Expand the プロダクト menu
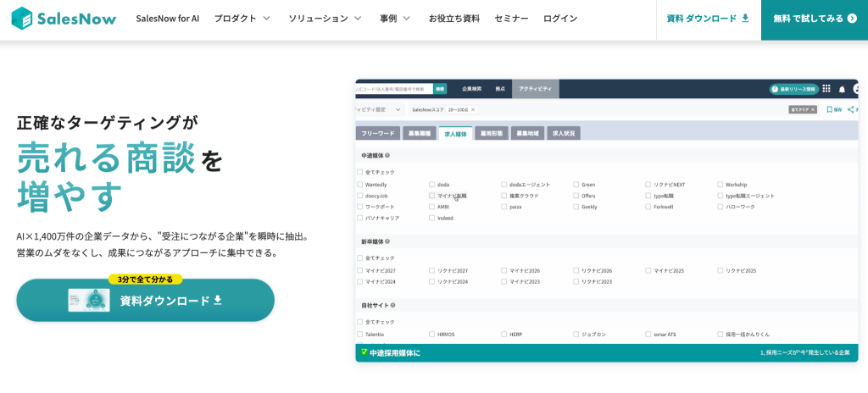This screenshot has width=868, height=393. click(242, 19)
